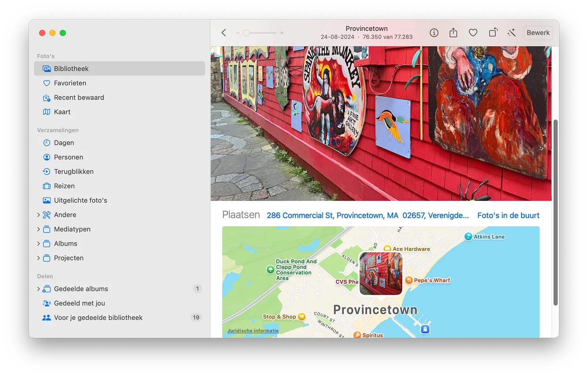Click the Reizen suitcase icon
Screen dimensions: 588x376
click(47, 186)
